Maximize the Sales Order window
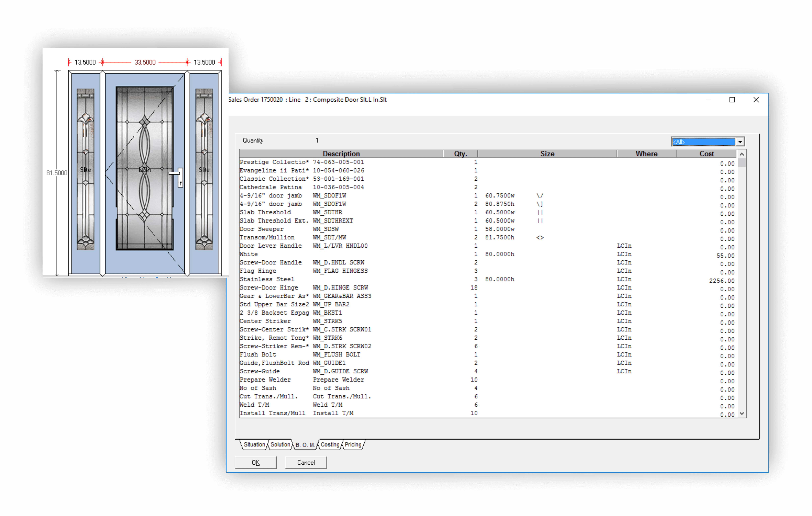The height and width of the screenshot is (516, 812). [x=732, y=100]
